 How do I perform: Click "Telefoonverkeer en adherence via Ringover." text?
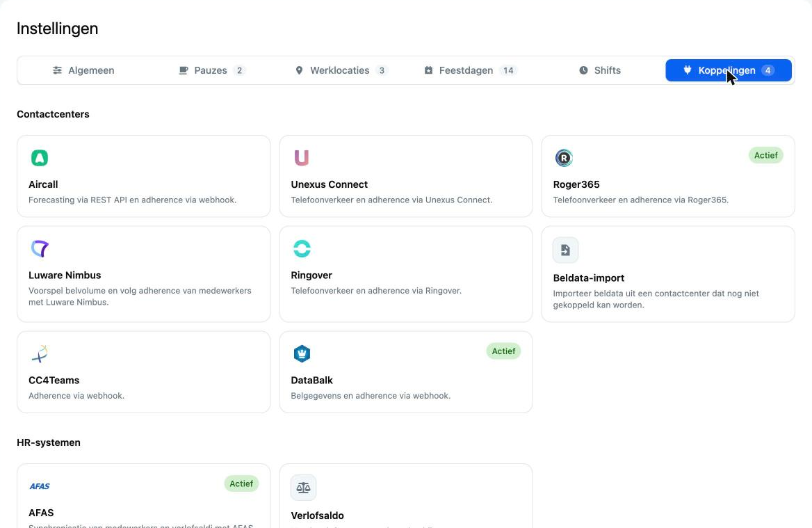tap(376, 291)
